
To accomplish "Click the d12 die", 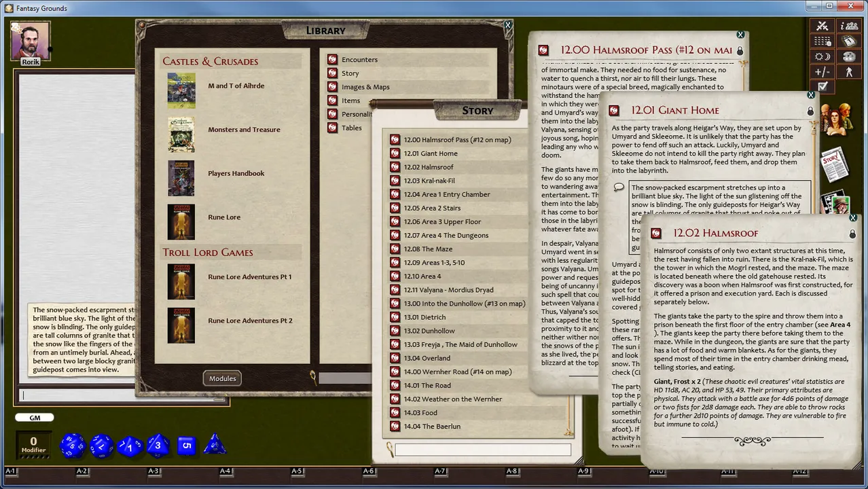I will pos(101,446).
